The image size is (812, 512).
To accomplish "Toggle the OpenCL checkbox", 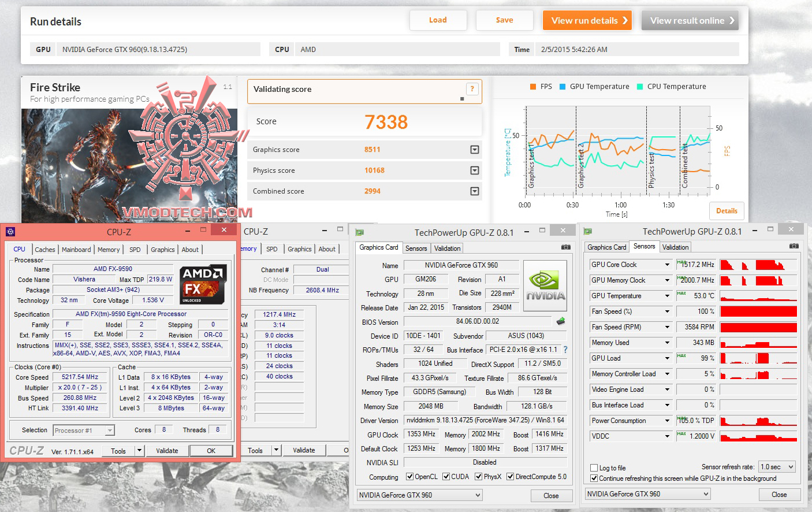I will 409,477.
